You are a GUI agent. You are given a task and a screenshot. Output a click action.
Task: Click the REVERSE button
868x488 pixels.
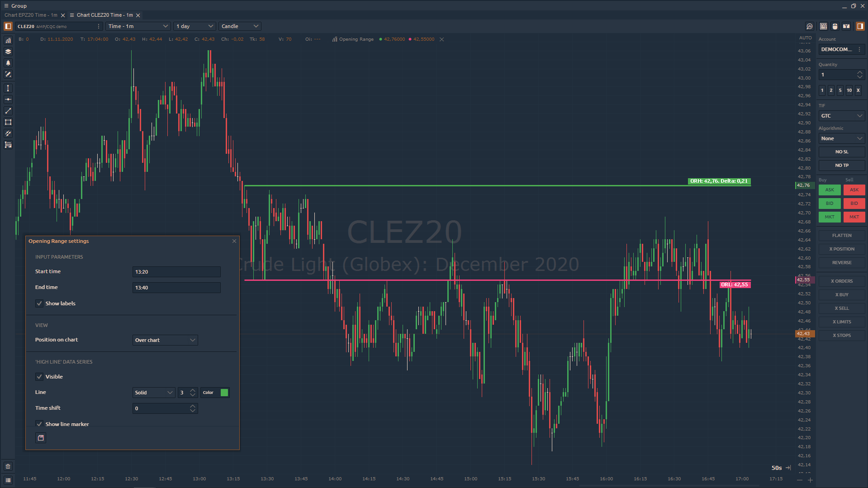[x=841, y=263]
